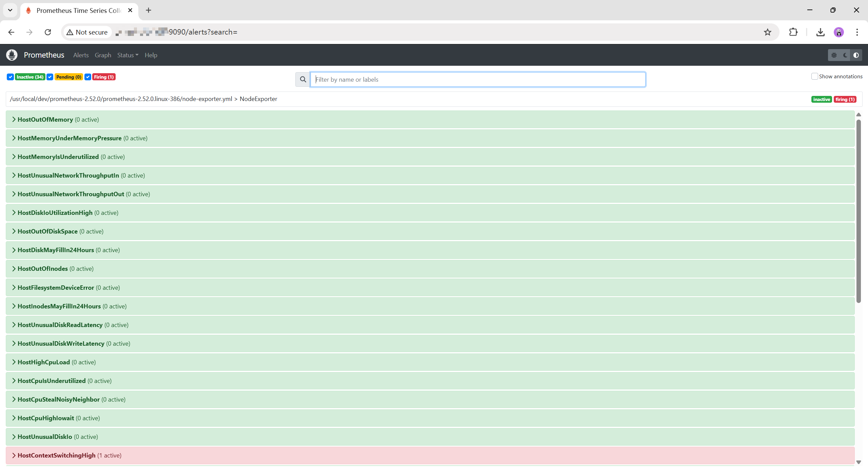
Task: Expand the HostOutOfMemory alert rule
Action: (x=45, y=120)
